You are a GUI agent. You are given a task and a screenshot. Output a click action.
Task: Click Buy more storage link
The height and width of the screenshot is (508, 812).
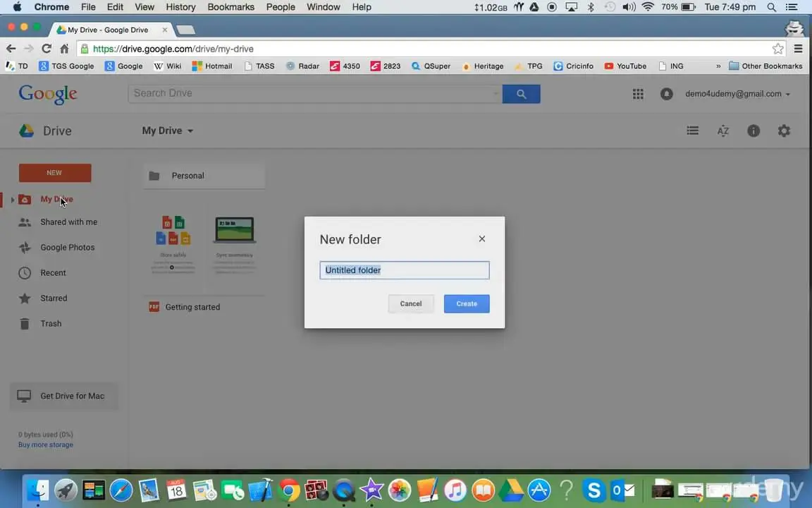point(46,445)
